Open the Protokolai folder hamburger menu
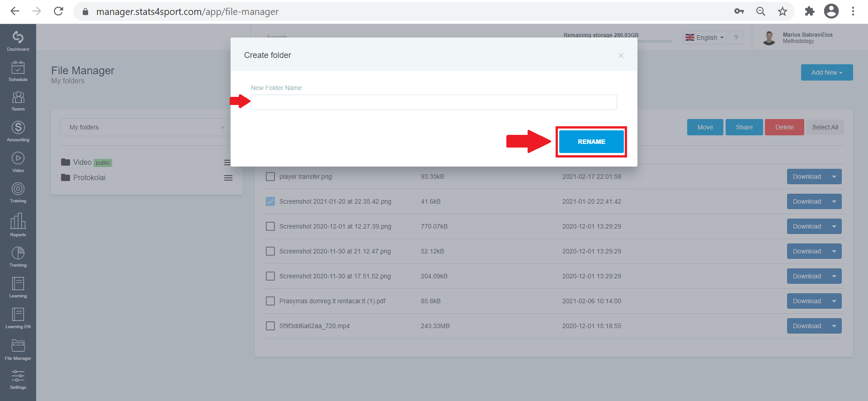 [x=228, y=178]
